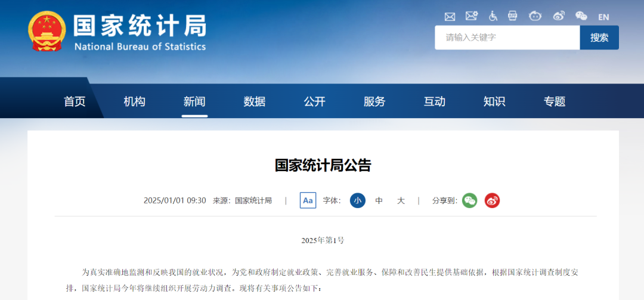The image size is (644, 300).
Task: Share the article via green WeChat icon
Action: 470,200
